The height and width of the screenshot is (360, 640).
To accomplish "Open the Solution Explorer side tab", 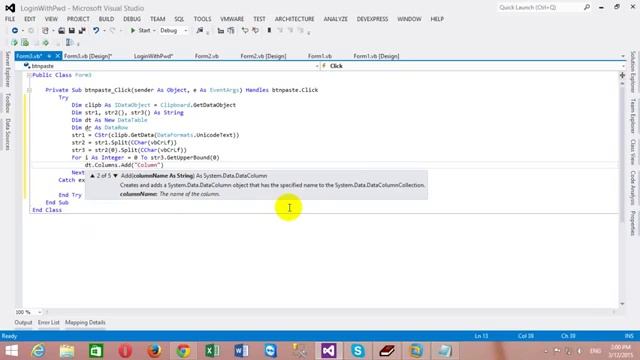I will pyautogui.click(x=633, y=72).
